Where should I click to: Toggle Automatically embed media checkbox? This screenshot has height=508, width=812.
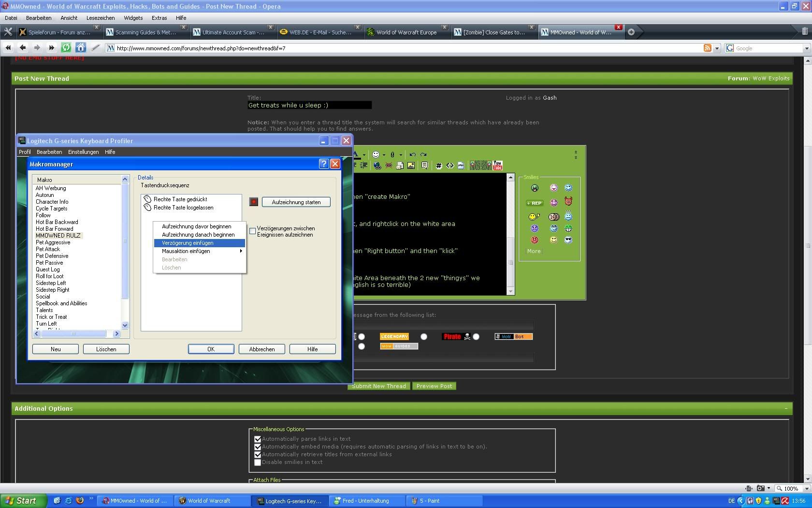click(x=258, y=447)
